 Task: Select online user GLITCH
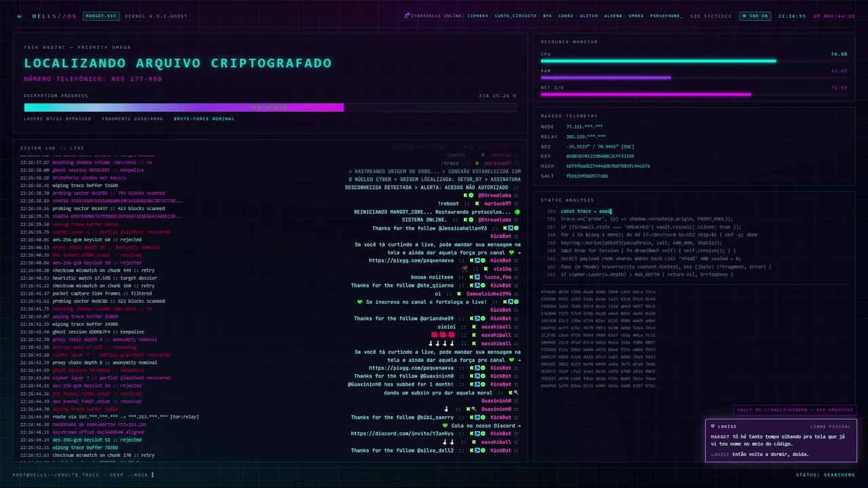tap(589, 16)
